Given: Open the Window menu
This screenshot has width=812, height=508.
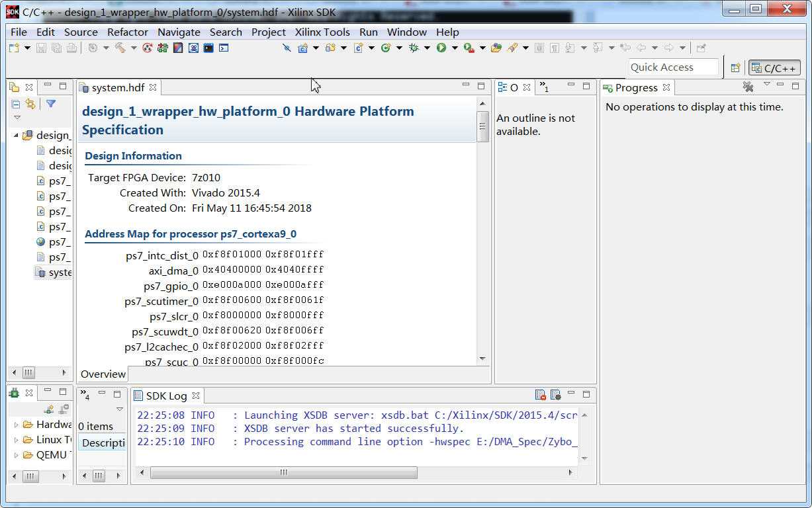Looking at the screenshot, I should (x=407, y=32).
